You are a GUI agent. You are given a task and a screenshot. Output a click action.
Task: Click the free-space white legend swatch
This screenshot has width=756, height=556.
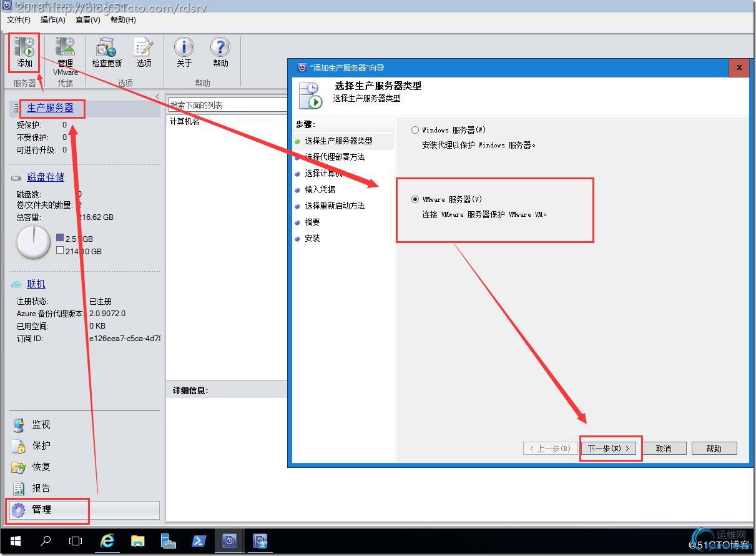[x=60, y=250]
